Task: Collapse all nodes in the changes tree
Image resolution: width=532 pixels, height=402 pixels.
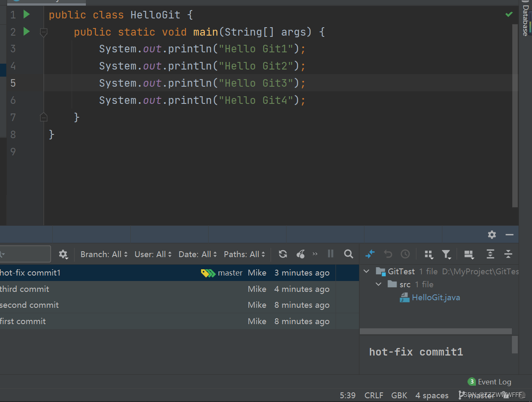Action: (508, 254)
